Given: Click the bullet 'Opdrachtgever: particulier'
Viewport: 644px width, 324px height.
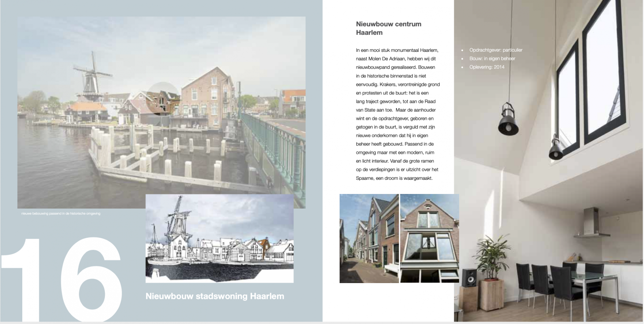Looking at the screenshot, I should pos(495,50).
